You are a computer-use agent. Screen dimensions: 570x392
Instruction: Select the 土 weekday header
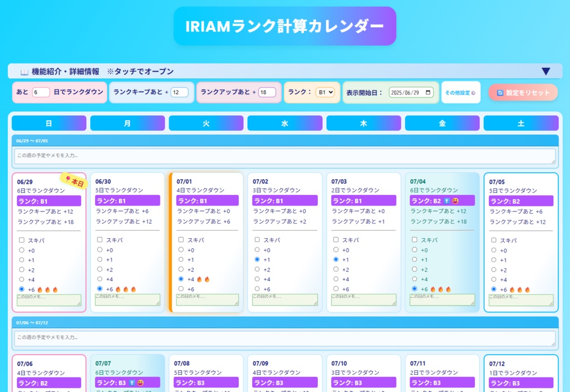(521, 123)
